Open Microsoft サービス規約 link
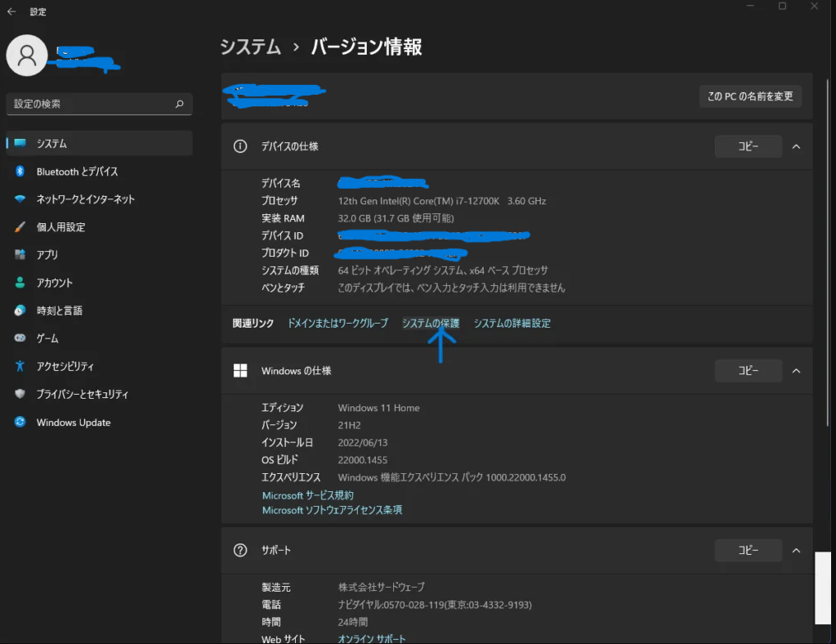The height and width of the screenshot is (644, 836). click(x=307, y=495)
